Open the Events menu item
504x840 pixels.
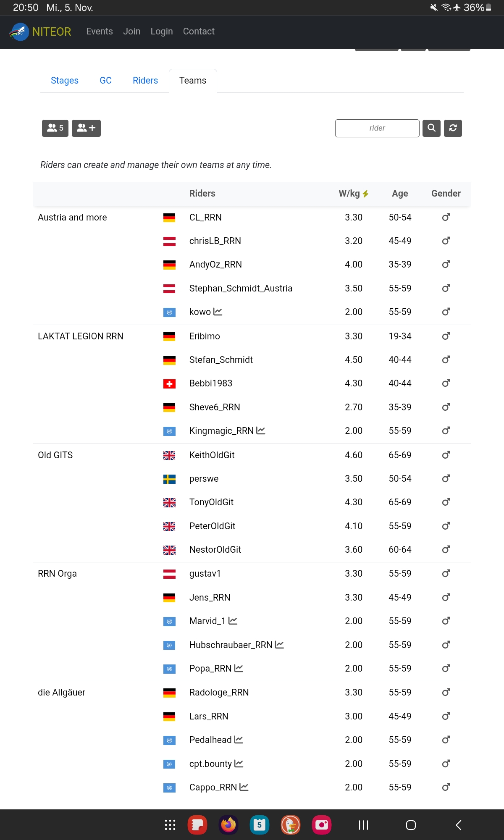point(100,31)
